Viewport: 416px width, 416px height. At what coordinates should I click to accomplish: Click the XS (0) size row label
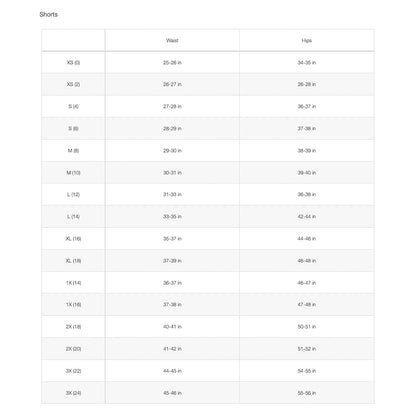coord(73,62)
